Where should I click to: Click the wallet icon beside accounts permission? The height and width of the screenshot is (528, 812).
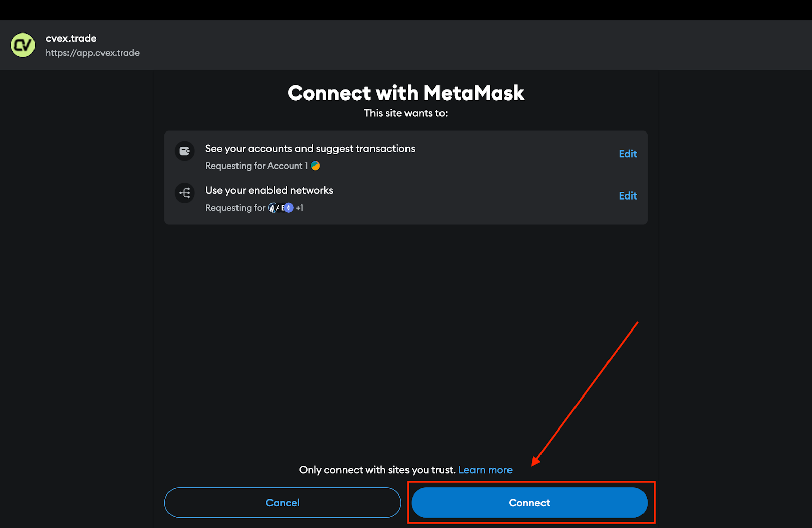(185, 151)
